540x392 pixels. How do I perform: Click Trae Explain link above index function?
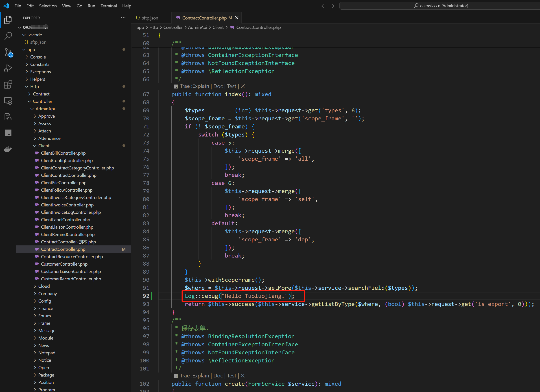(x=194, y=86)
